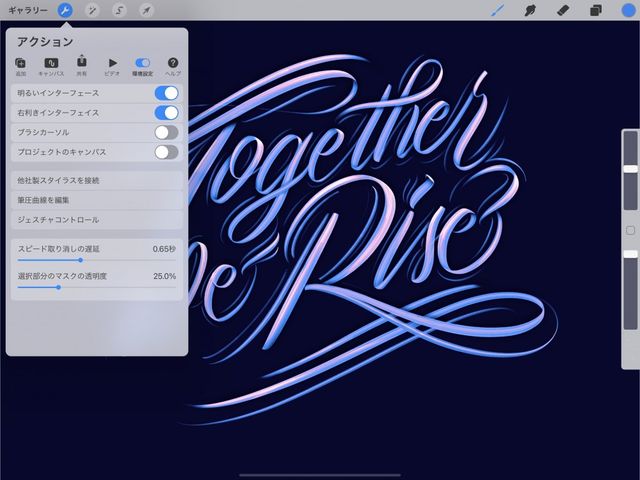Toggle 明るいインターフェース switch off
Viewport: 640px width, 480px height.
(166, 93)
